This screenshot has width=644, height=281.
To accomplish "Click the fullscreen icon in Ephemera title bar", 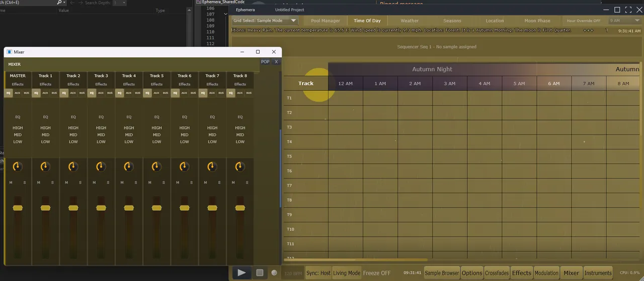I will point(628,10).
